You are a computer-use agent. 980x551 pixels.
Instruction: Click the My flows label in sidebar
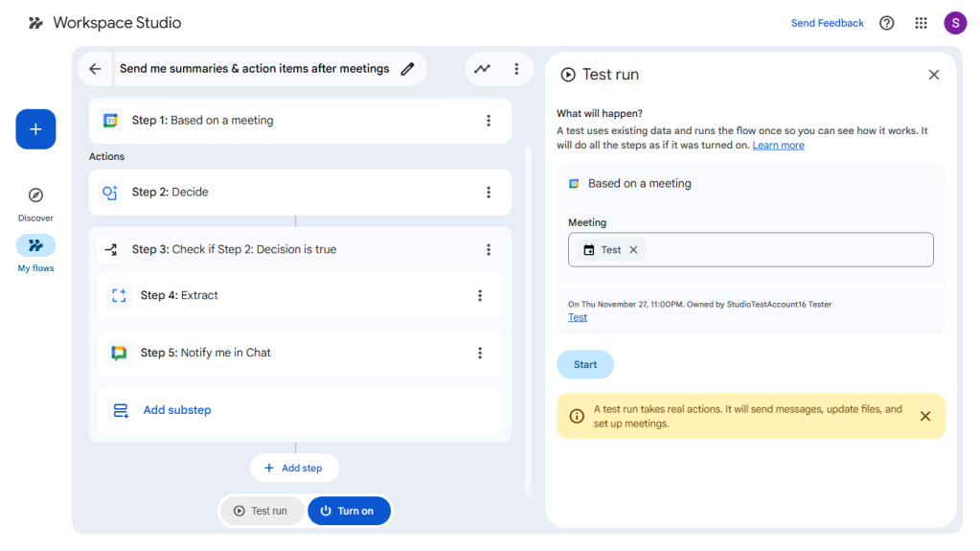(x=35, y=268)
